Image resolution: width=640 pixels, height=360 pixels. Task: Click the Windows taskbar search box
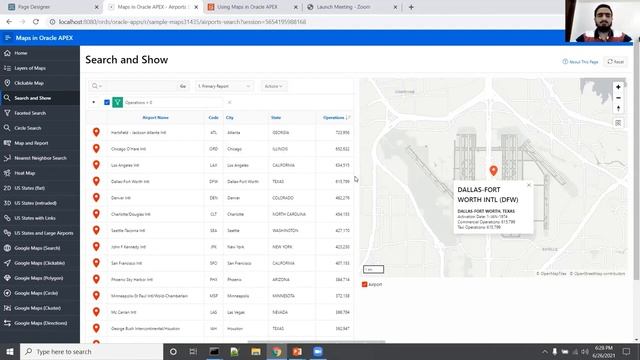91,351
